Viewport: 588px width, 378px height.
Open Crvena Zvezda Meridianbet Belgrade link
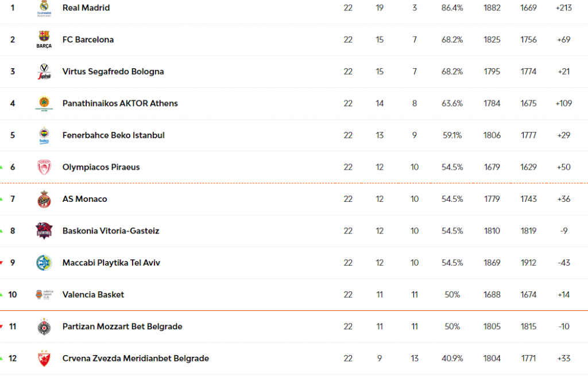point(136,358)
